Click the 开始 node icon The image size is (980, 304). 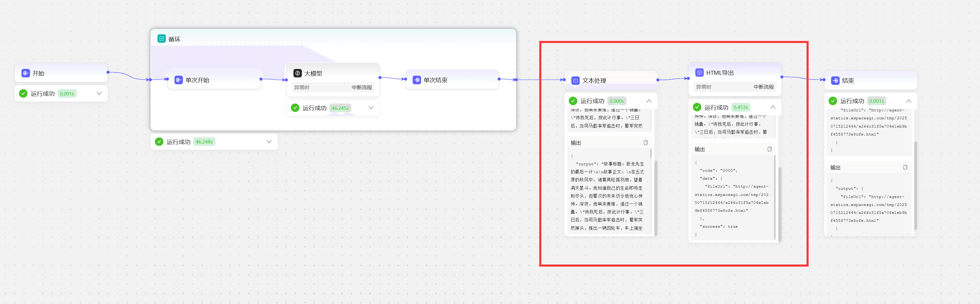[25, 73]
